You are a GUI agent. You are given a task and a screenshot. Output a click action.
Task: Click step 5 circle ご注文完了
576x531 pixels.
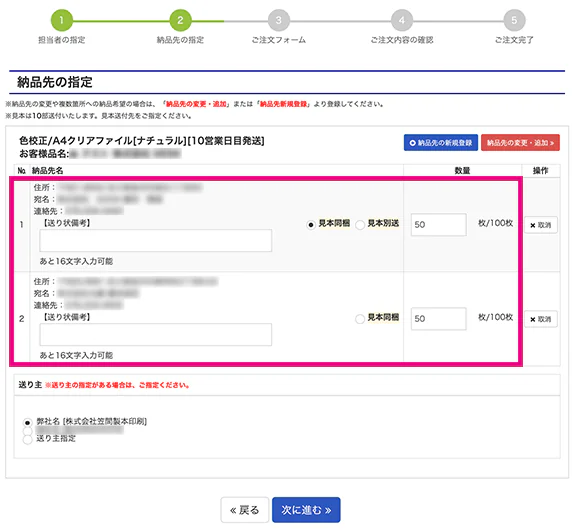click(514, 20)
